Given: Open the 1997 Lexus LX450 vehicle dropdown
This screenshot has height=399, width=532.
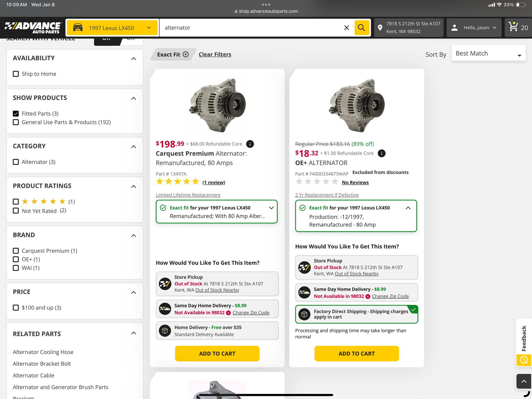Looking at the screenshot, I should click(x=112, y=28).
